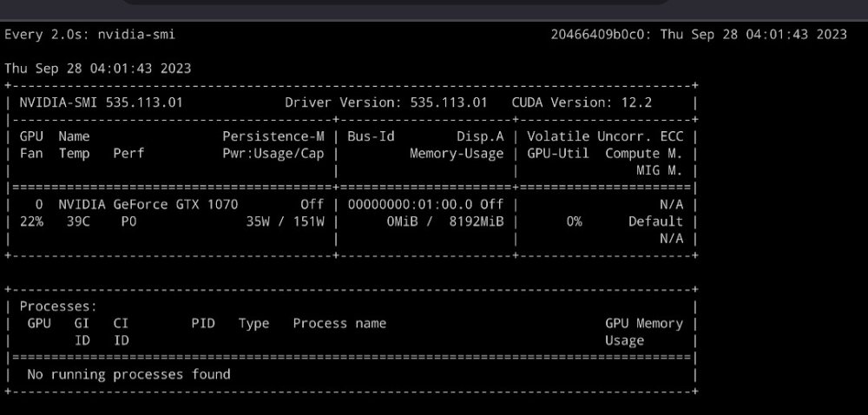
Task: Click the NVIDIA-SMI 535.113.01 version text
Action: pyautogui.click(x=101, y=102)
